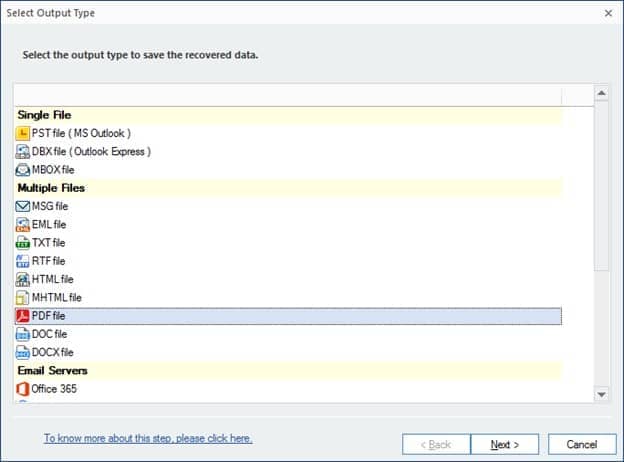624x462 pixels.
Task: Select the EML file icon
Action: [24, 225]
